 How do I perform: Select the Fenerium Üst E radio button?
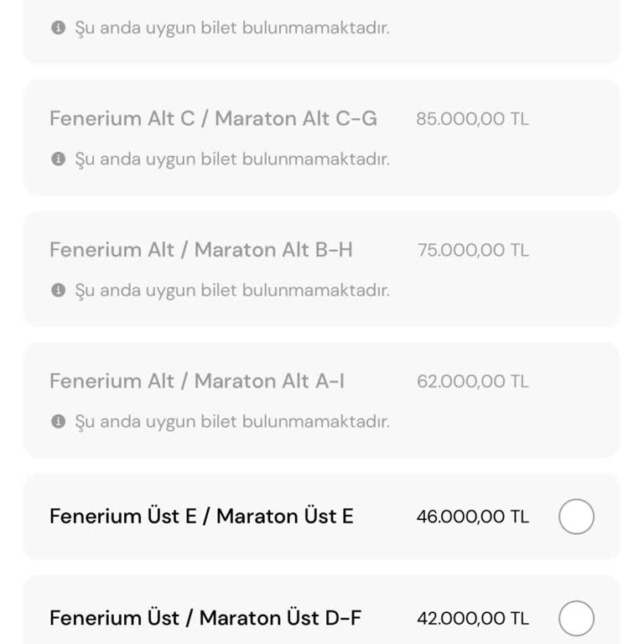pos(576,517)
